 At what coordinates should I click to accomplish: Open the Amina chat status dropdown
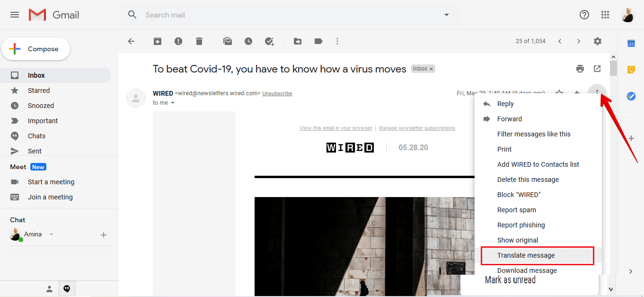52,234
